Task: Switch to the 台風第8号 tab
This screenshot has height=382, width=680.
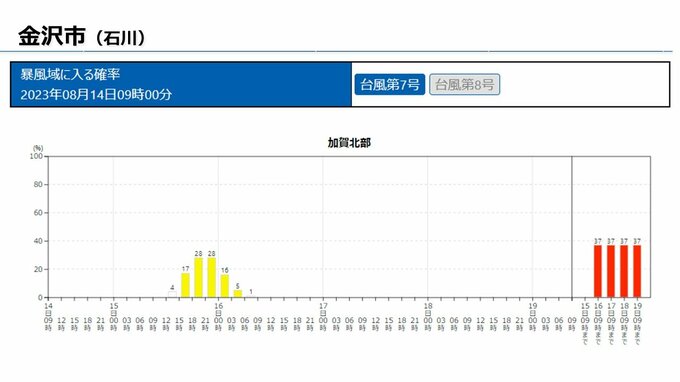Action: pyautogui.click(x=464, y=84)
